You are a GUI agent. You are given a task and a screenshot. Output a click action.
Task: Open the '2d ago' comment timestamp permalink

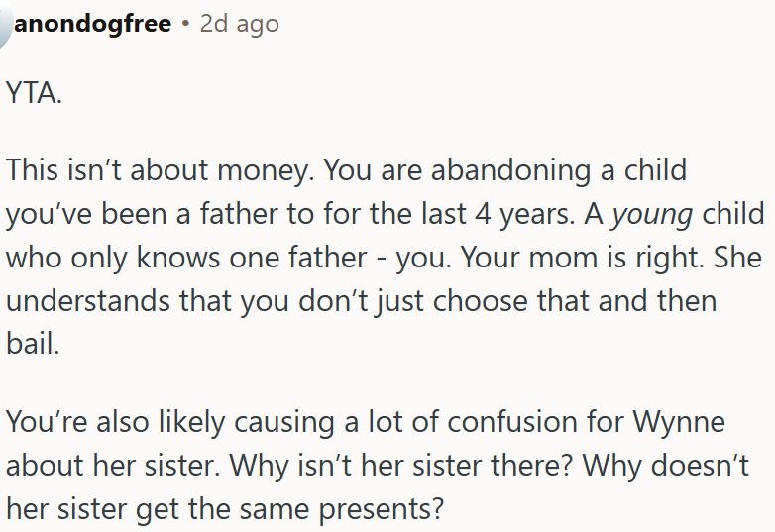239,23
